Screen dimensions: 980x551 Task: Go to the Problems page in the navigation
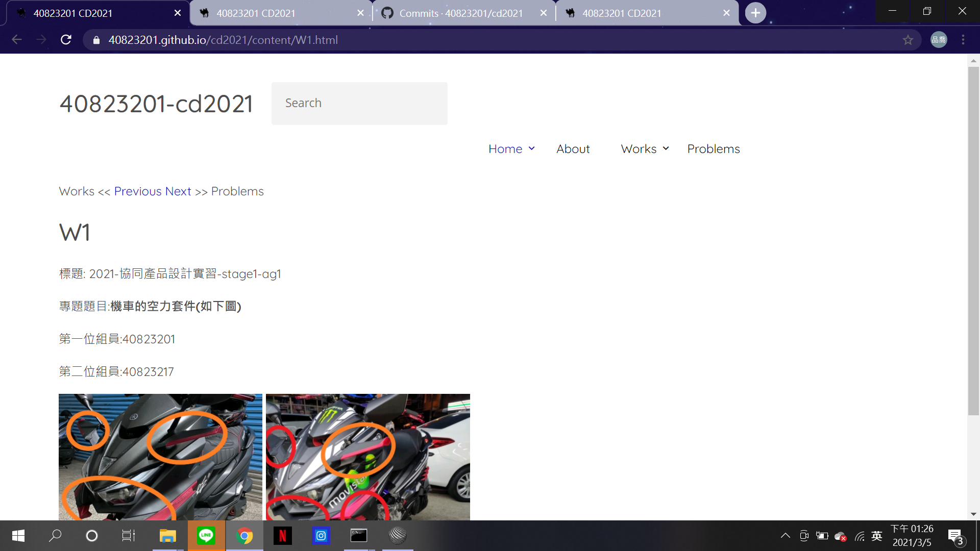pos(713,149)
